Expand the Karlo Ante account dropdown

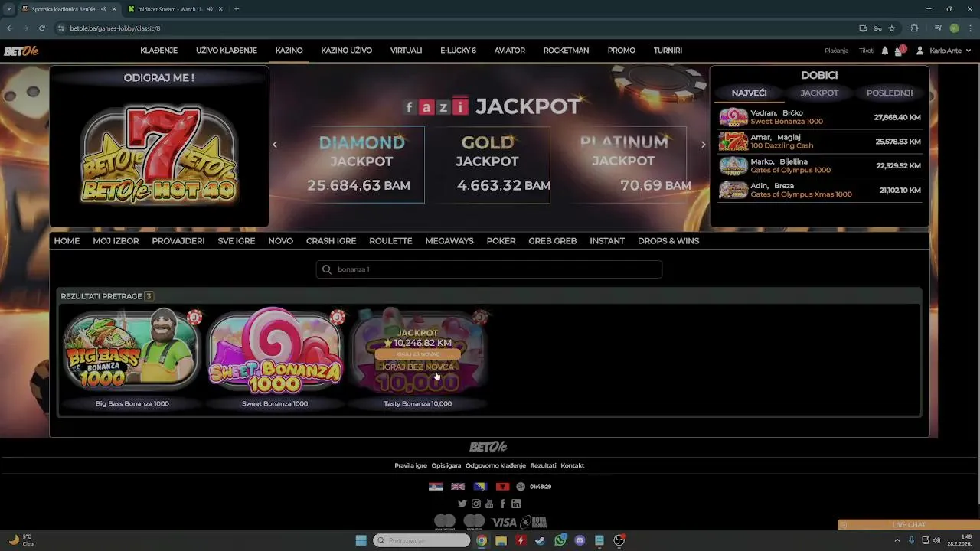point(969,51)
